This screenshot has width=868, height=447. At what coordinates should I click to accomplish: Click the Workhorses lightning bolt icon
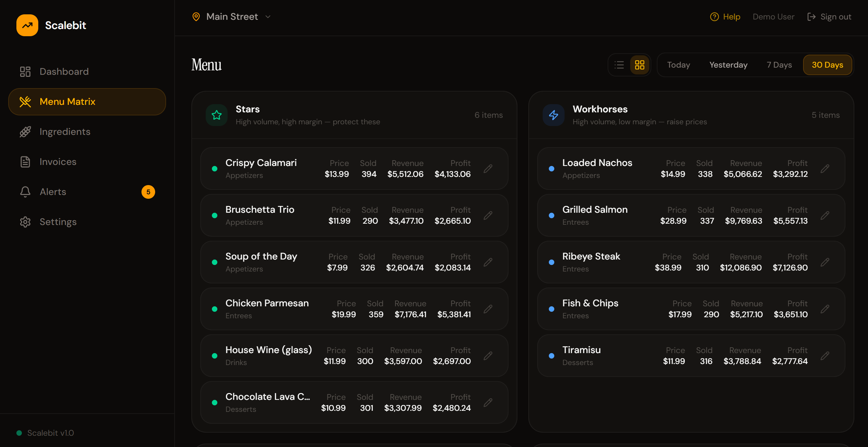click(x=554, y=115)
